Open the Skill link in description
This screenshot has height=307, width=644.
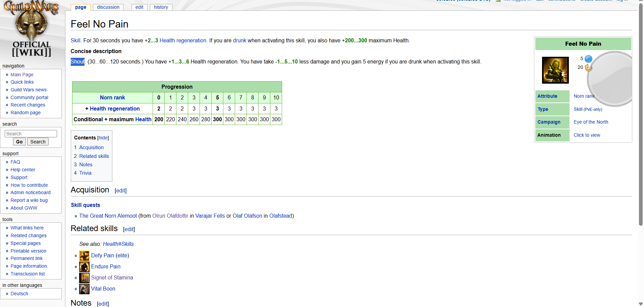point(75,40)
